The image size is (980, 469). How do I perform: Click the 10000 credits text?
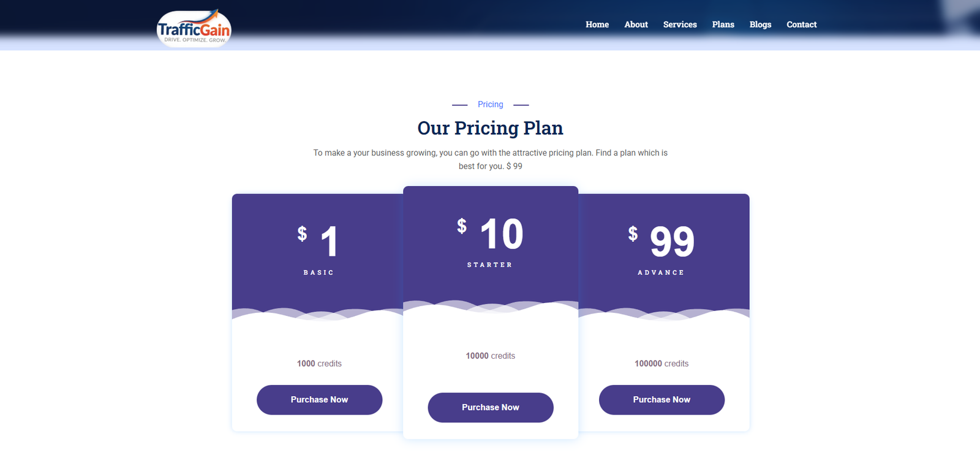pos(490,356)
